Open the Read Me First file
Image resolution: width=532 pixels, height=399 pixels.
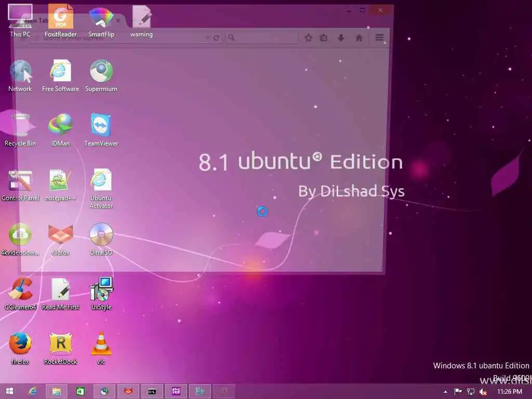(x=60, y=294)
